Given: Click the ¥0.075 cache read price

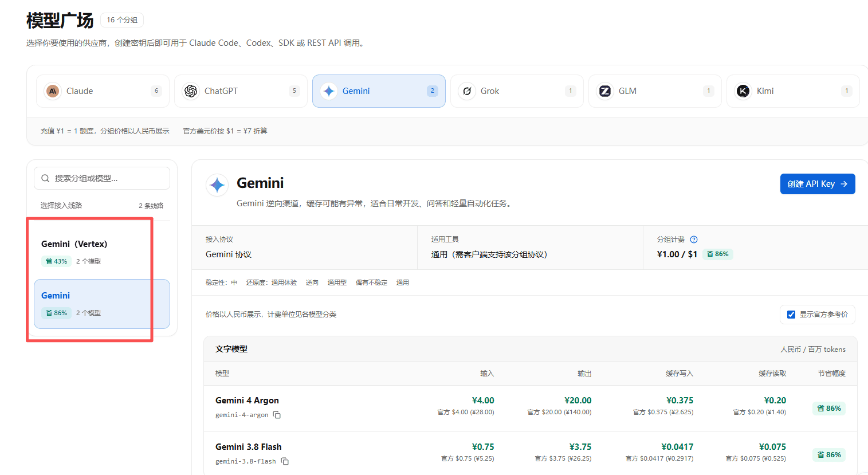Looking at the screenshot, I should click(x=772, y=447).
